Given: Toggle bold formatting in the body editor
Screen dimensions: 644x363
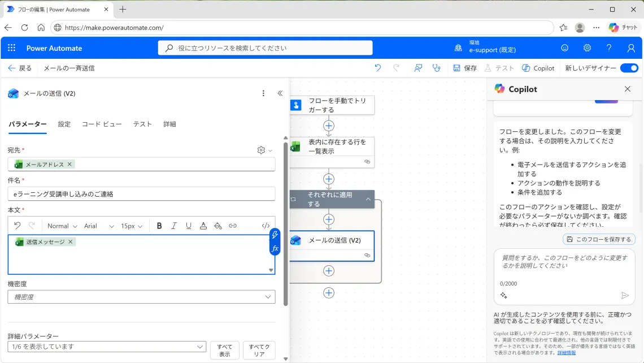Looking at the screenshot, I should [x=159, y=226].
